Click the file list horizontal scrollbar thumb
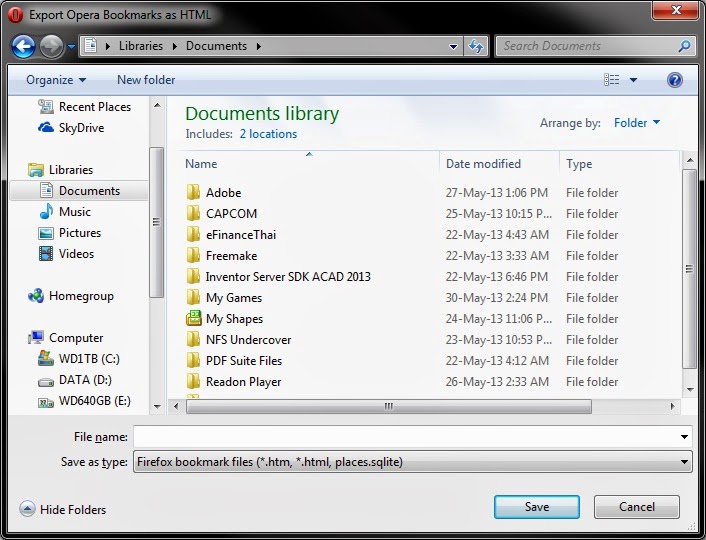 pyautogui.click(x=389, y=406)
